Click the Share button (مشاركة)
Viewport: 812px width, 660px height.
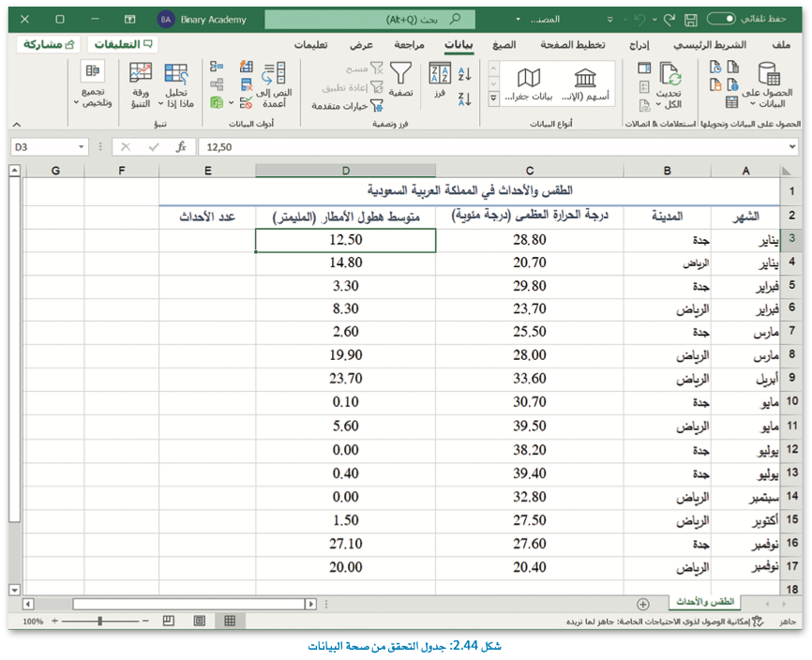point(49,44)
